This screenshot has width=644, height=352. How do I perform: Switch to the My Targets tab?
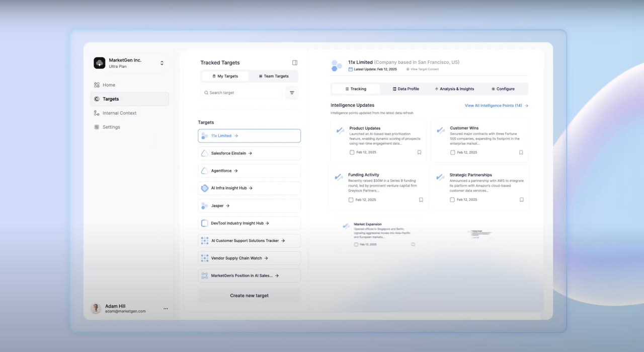coord(225,77)
